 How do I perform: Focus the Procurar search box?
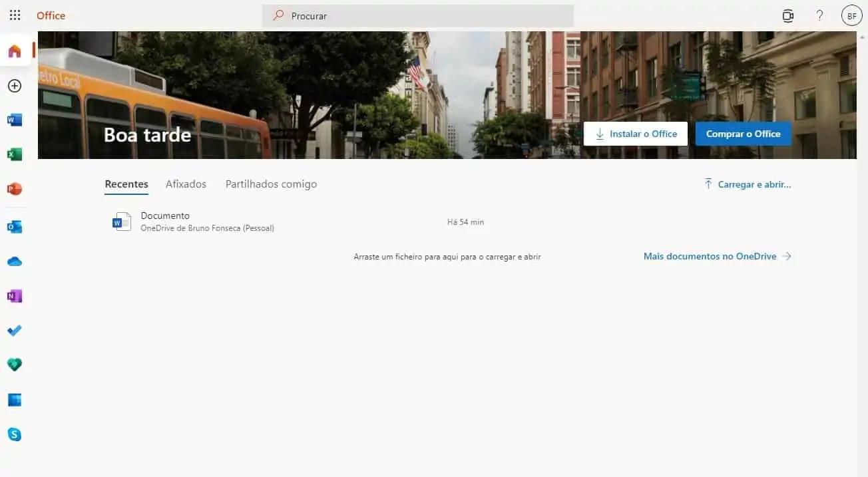pyautogui.click(x=418, y=16)
